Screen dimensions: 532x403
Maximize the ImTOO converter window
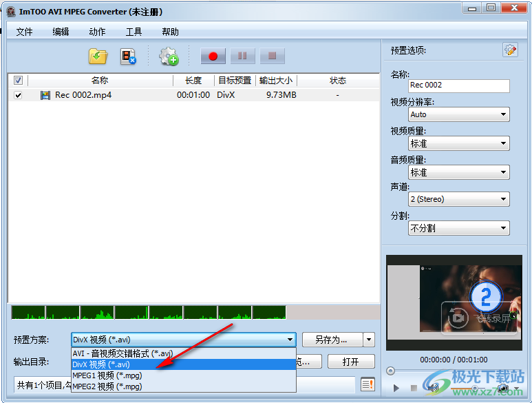pos(491,8)
